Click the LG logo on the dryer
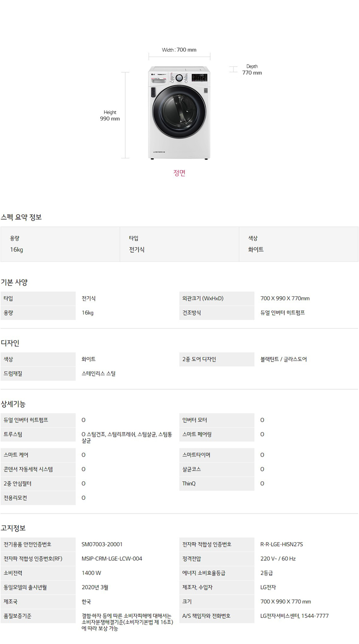 [x=153, y=75]
